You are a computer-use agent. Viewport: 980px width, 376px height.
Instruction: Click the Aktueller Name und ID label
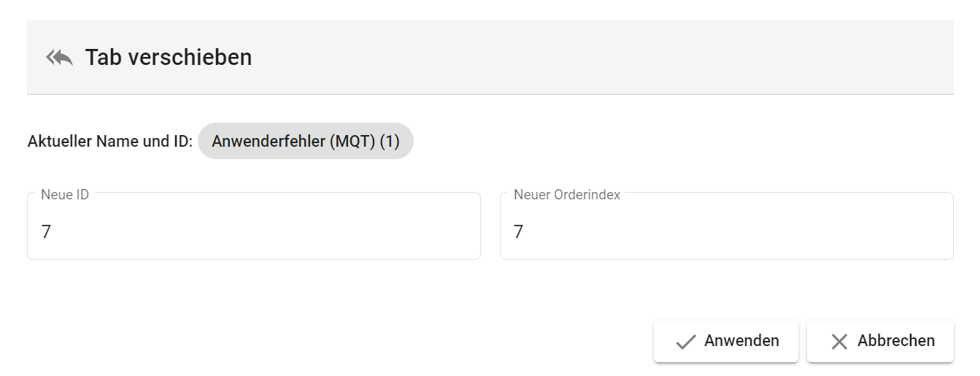(x=109, y=142)
